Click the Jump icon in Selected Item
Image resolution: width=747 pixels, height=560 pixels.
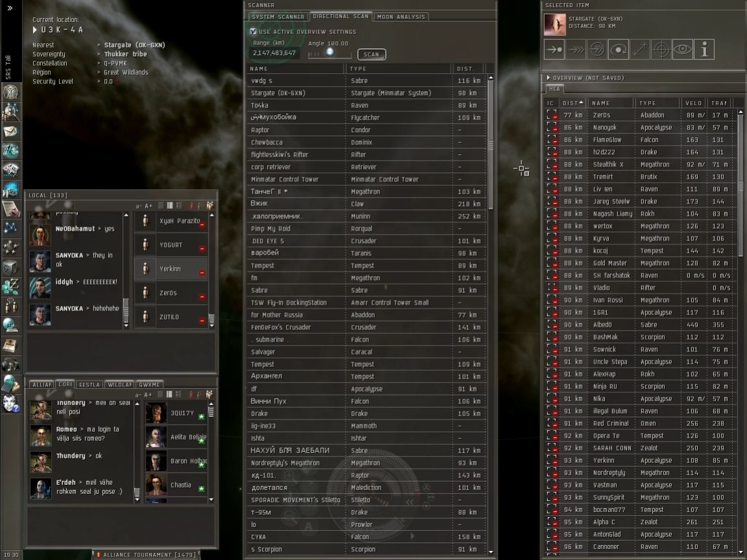point(597,49)
